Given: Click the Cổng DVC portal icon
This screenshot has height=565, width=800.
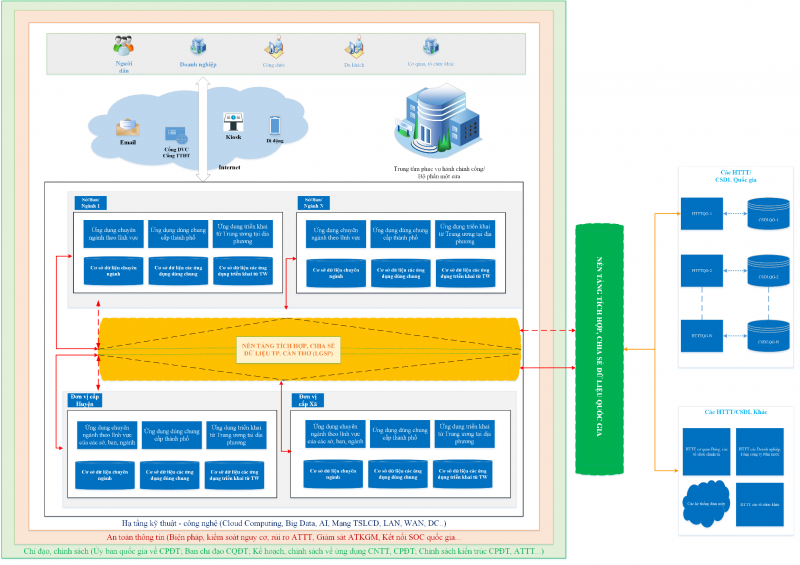Looking at the screenshot, I should click(x=177, y=135).
